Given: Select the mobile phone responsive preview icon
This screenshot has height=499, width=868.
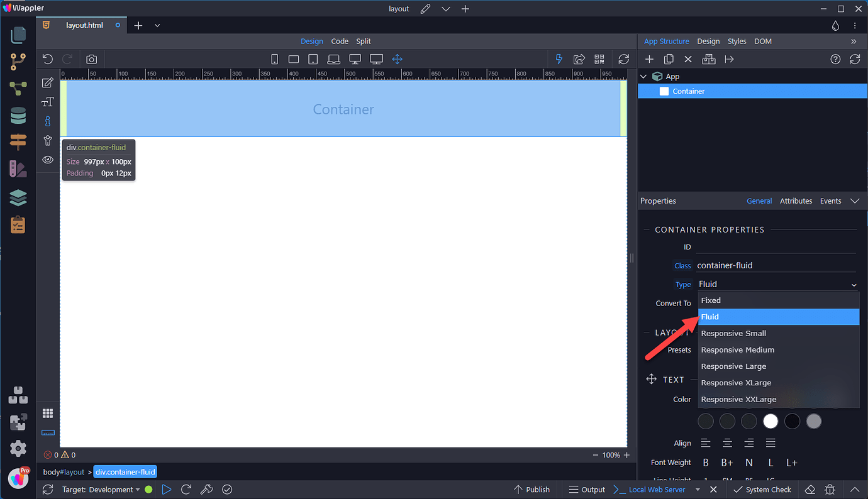Looking at the screenshot, I should (274, 58).
